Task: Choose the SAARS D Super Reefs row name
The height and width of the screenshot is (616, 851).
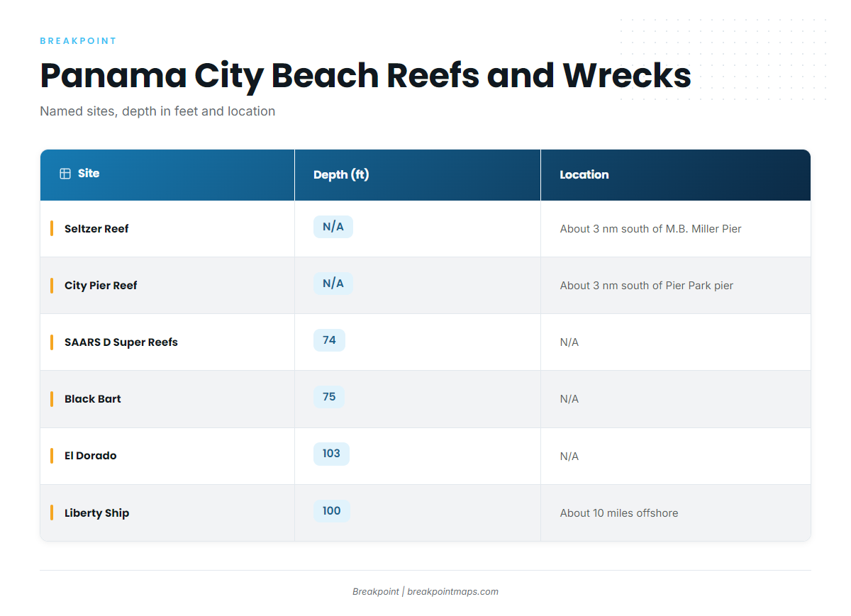Action: click(121, 342)
